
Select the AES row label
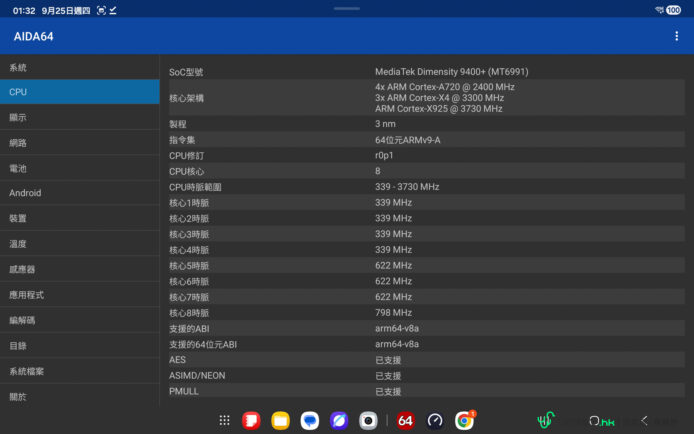pyautogui.click(x=177, y=360)
